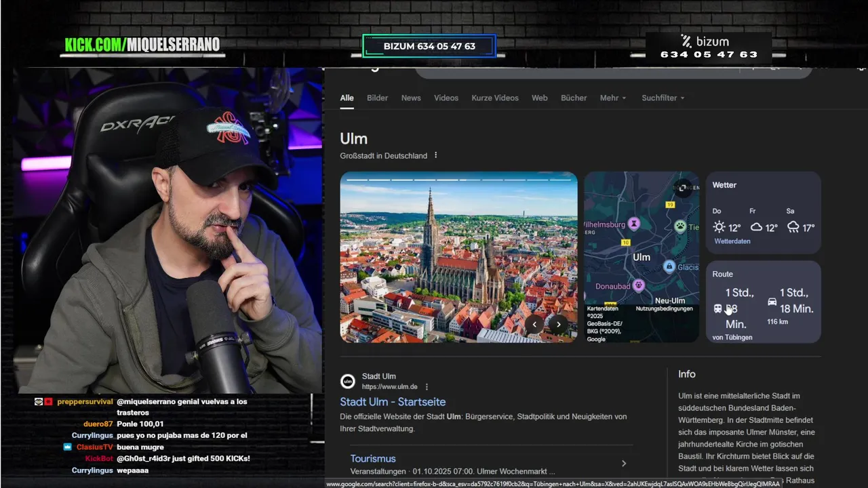Click the Route card heading

click(723, 274)
